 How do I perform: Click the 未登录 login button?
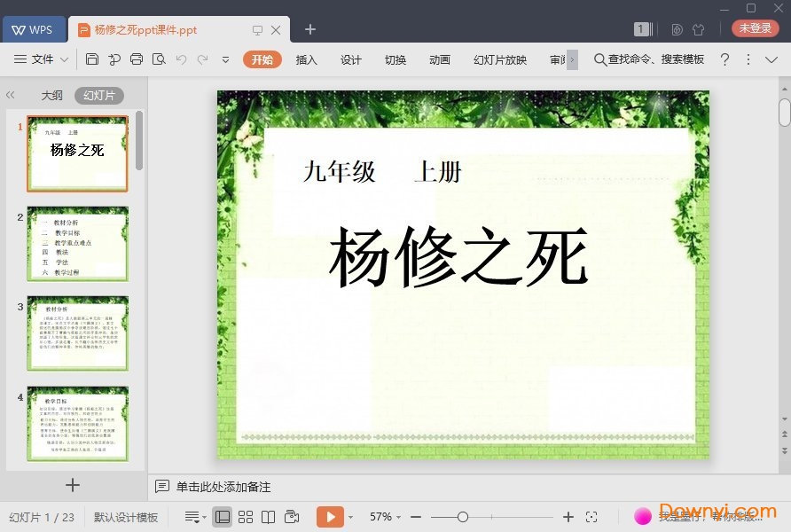click(x=755, y=27)
